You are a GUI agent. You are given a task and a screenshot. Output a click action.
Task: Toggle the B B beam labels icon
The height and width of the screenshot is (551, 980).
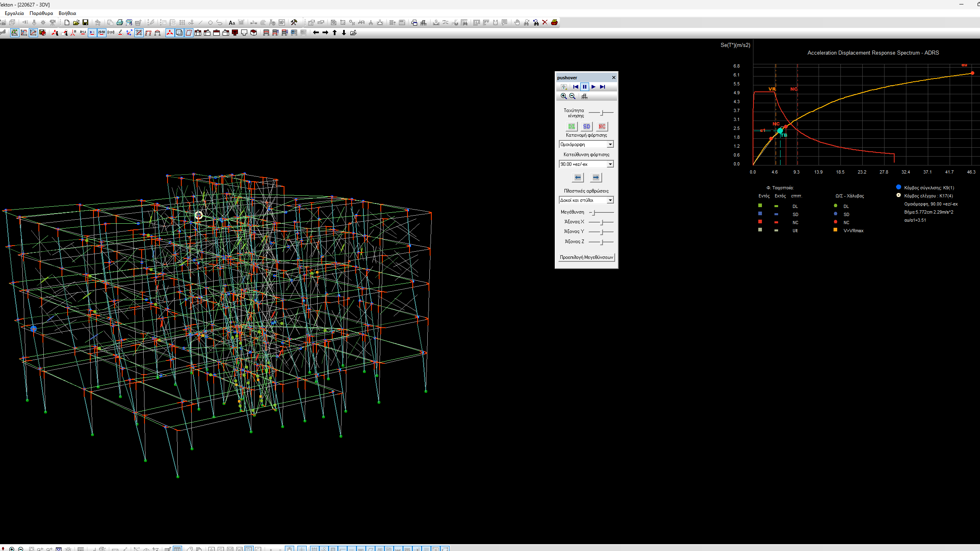pyautogui.click(x=92, y=33)
